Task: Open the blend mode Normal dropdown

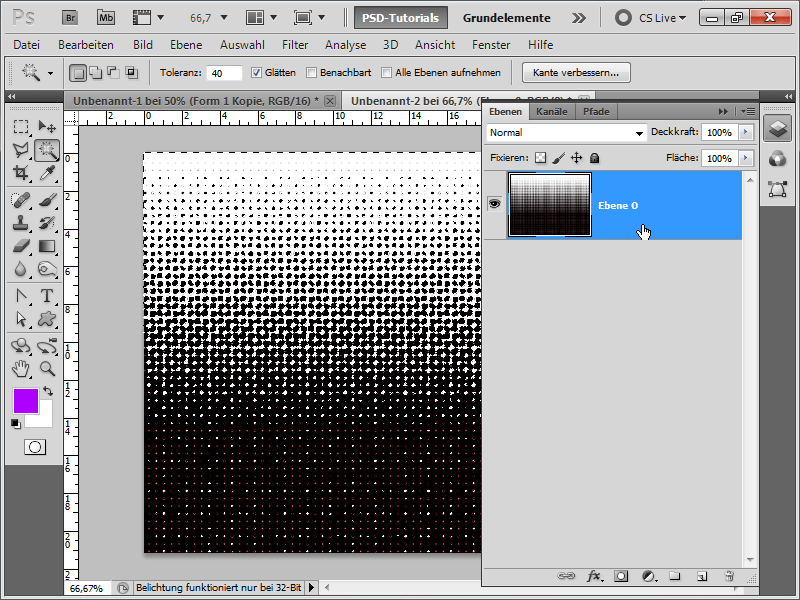Action: tap(566, 133)
